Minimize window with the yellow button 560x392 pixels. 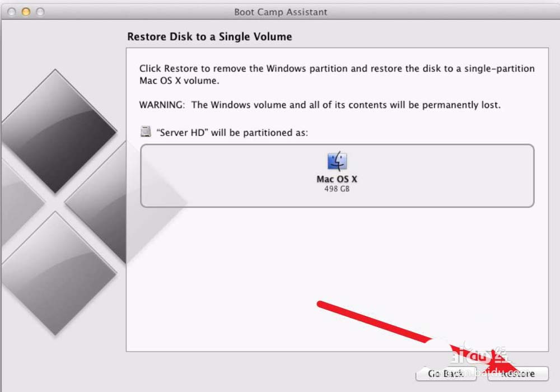(x=26, y=12)
